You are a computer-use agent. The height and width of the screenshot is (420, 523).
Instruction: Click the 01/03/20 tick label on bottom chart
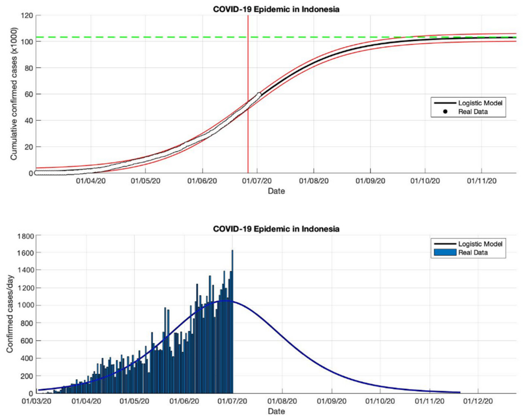pyautogui.click(x=36, y=401)
